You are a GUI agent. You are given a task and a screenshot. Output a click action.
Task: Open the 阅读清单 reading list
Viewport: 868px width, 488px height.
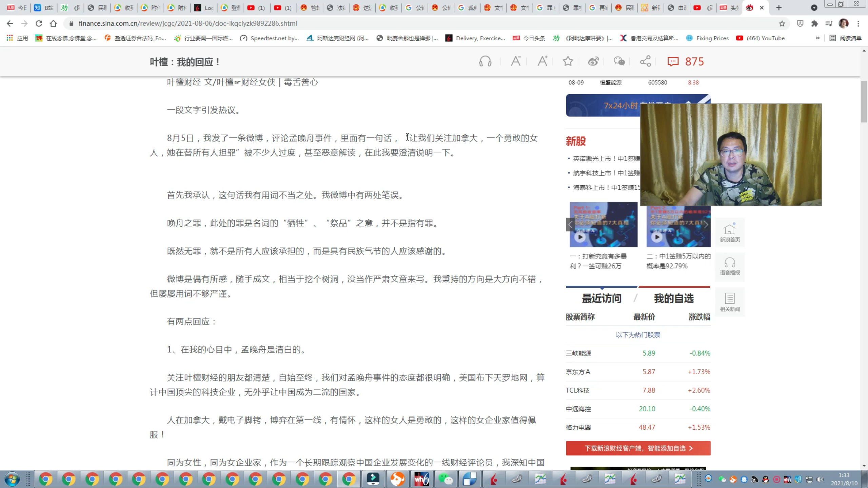pyautogui.click(x=845, y=38)
